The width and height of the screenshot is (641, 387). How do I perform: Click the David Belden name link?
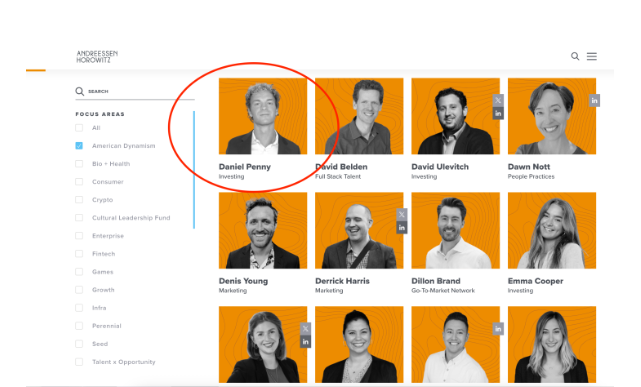coord(341,167)
